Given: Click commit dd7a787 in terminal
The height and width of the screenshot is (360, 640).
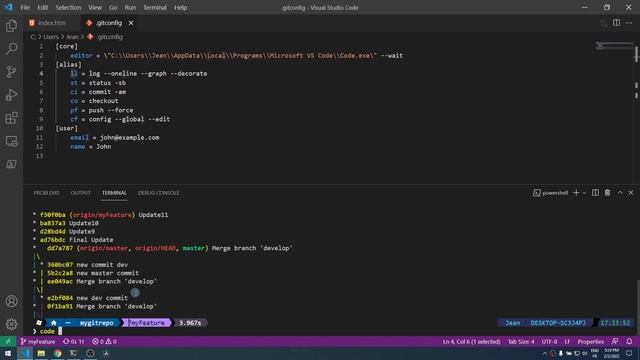Looking at the screenshot, I should 60,248.
